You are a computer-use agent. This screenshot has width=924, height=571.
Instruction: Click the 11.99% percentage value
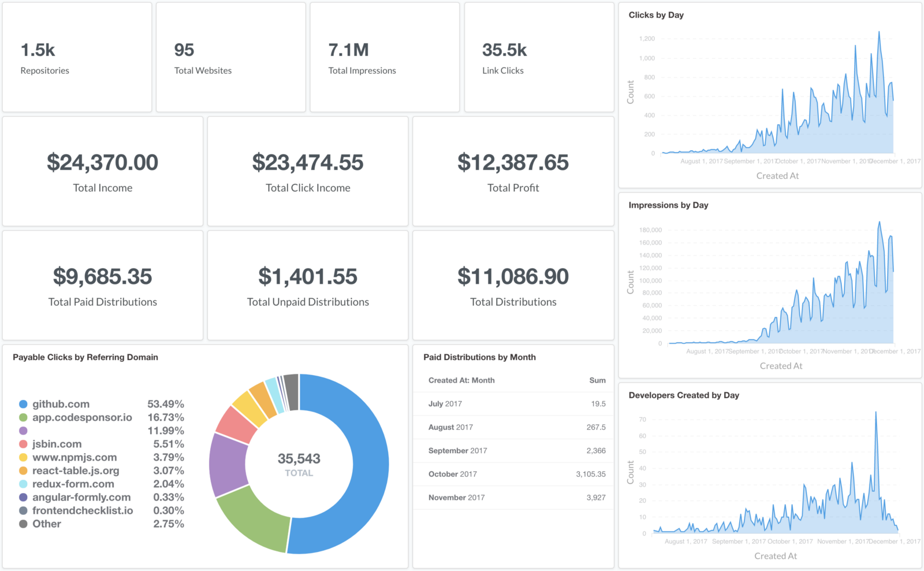click(166, 431)
